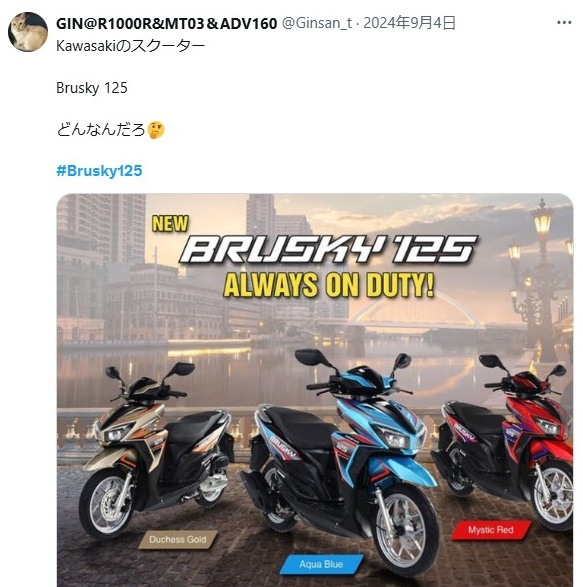Click the Aqua Blue color label
The image size is (583, 587).
[x=322, y=564]
